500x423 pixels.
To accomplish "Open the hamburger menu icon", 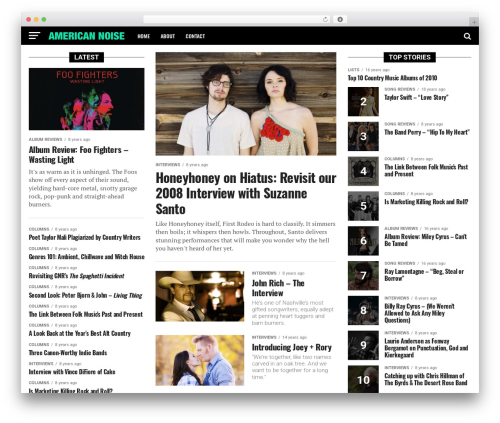I will pyautogui.click(x=34, y=36).
